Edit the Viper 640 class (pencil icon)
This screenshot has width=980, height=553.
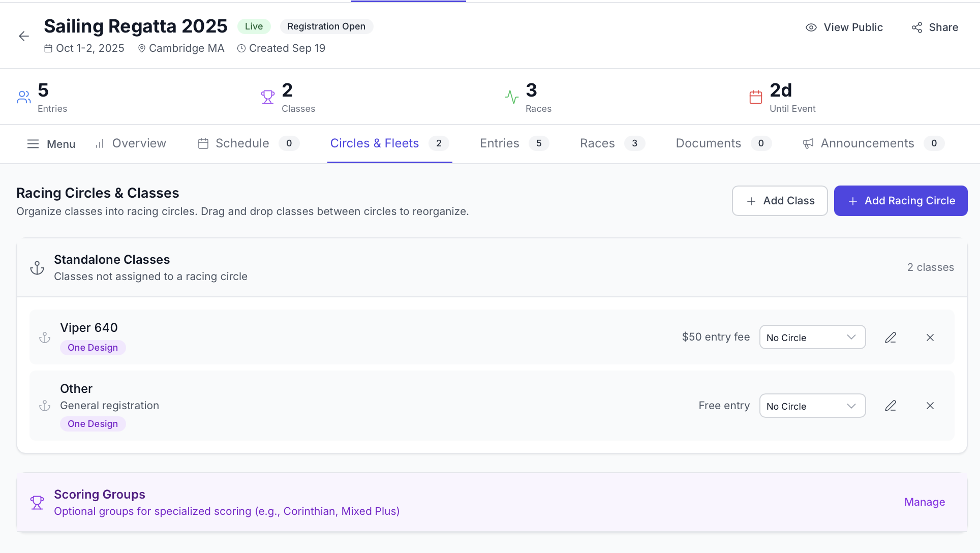(x=890, y=337)
